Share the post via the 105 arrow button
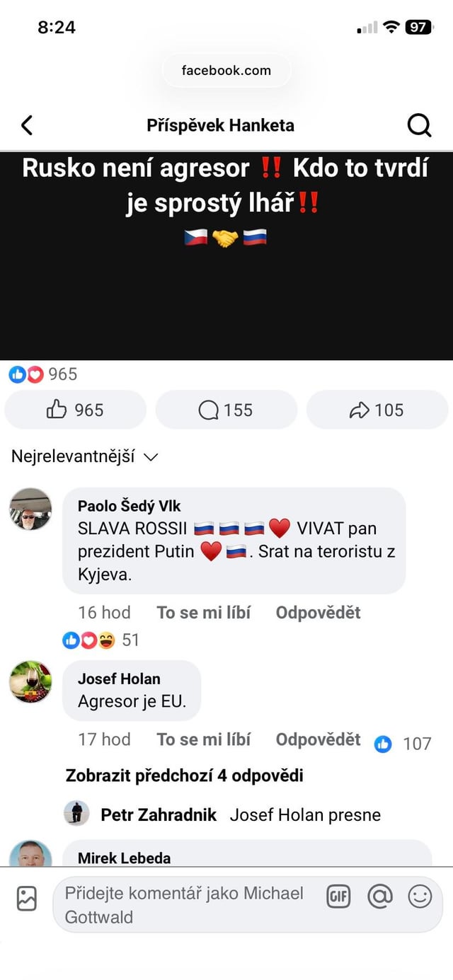This screenshot has height=980, width=453. pos(377,410)
